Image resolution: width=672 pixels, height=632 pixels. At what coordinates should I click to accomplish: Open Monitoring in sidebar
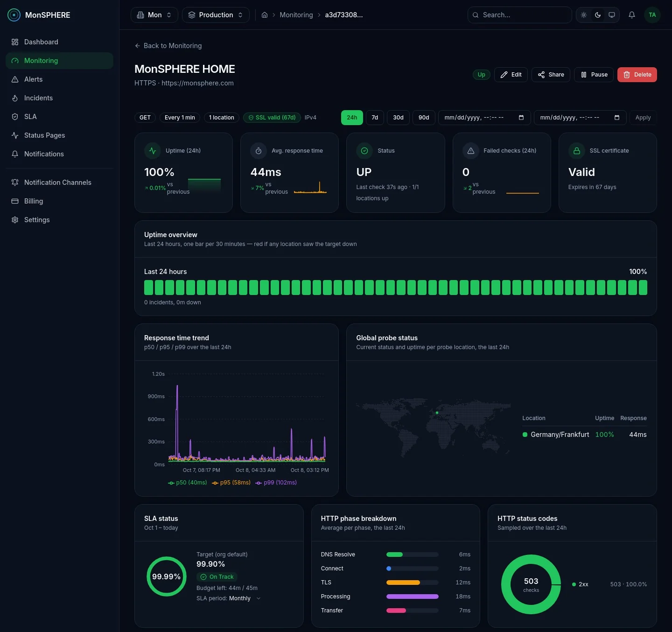59,61
